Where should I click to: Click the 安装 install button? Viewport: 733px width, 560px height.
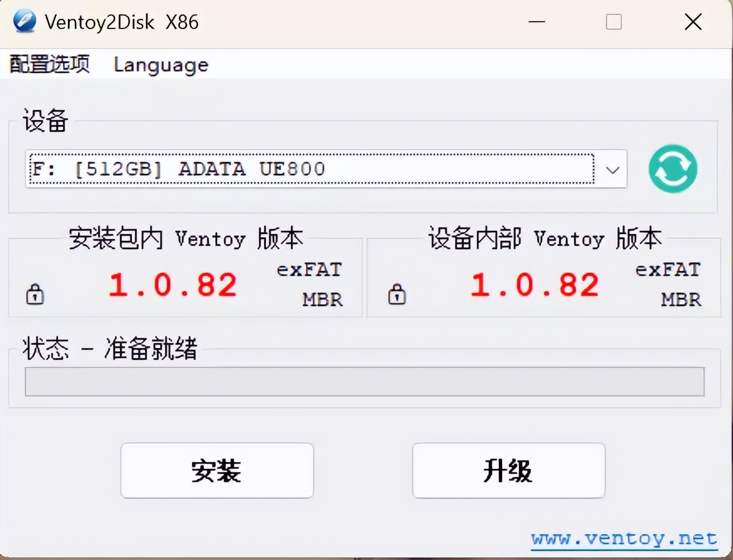(217, 471)
